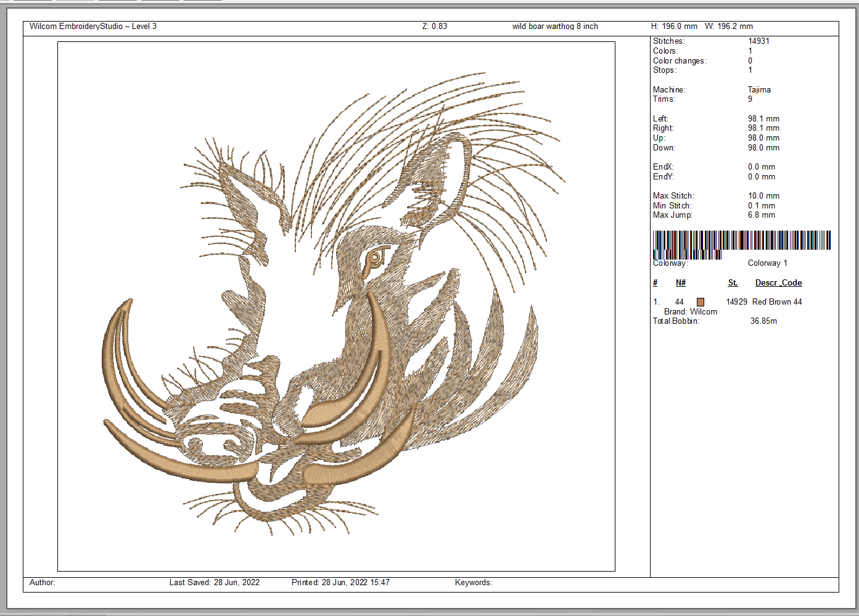Click the design name 'wild boar warthog 8 inch'
The height and width of the screenshot is (616, 859).
point(554,27)
